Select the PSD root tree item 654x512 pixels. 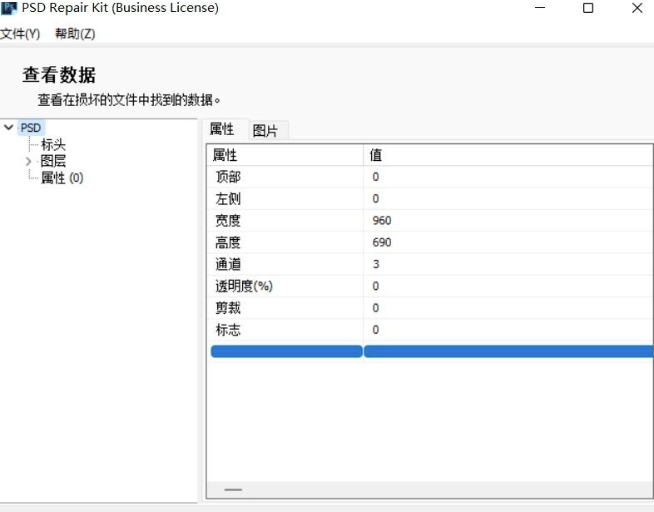point(31,128)
